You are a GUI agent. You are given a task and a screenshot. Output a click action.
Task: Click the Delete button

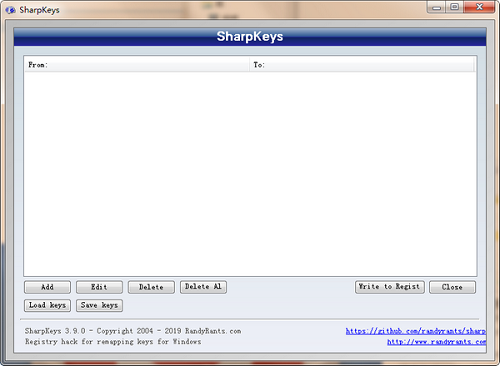tap(151, 287)
